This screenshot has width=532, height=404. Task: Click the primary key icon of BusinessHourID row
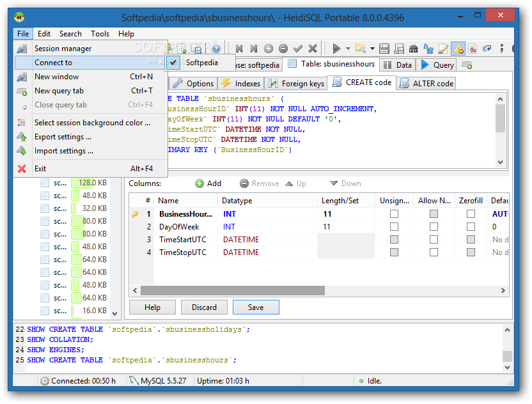click(x=135, y=214)
